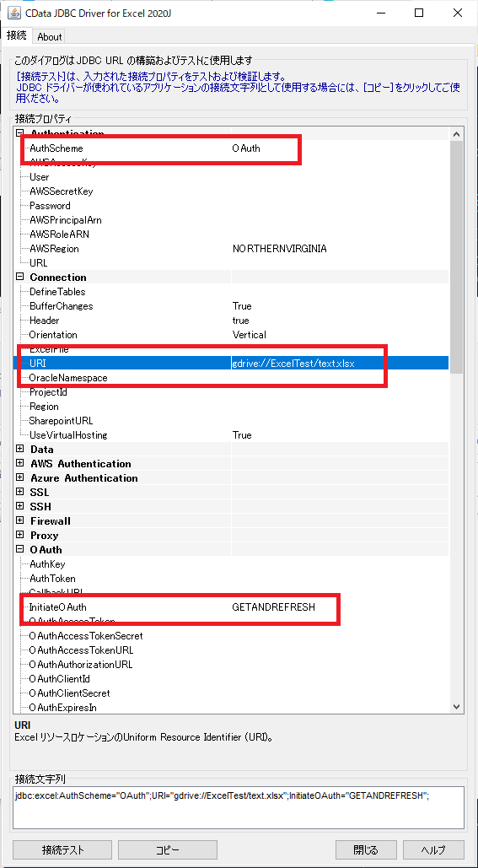Select the InitiateOAuth property

231,607
